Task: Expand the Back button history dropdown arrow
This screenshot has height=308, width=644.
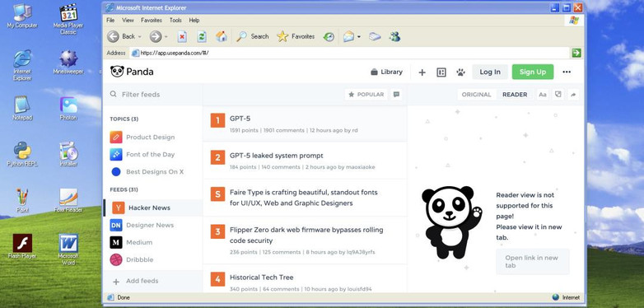Action: tap(140, 36)
